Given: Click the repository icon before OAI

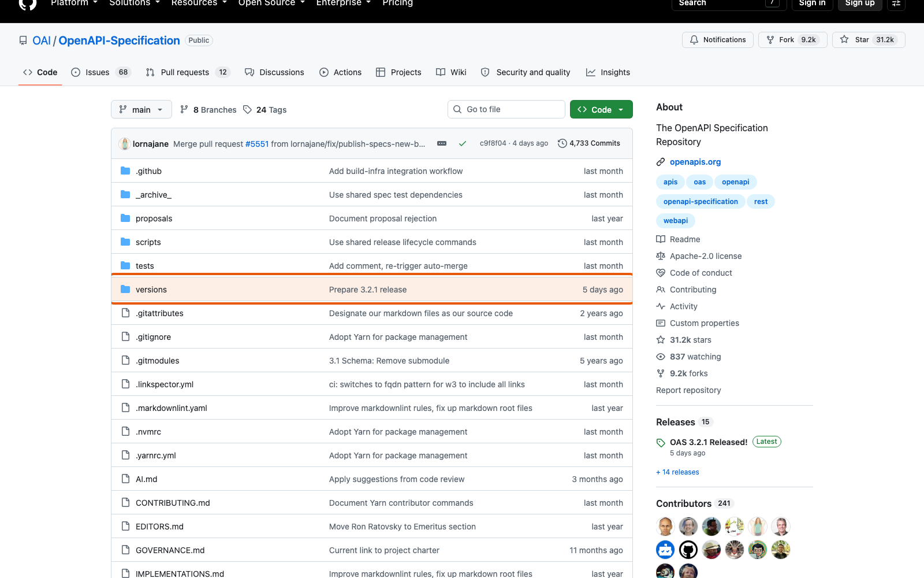Looking at the screenshot, I should (23, 40).
